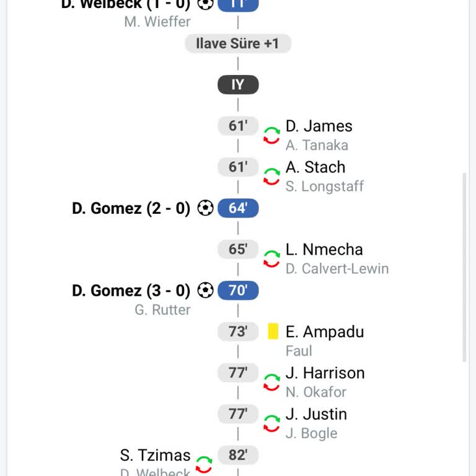
Task: Click the substitution icon beside D. James
Action: [271, 135]
